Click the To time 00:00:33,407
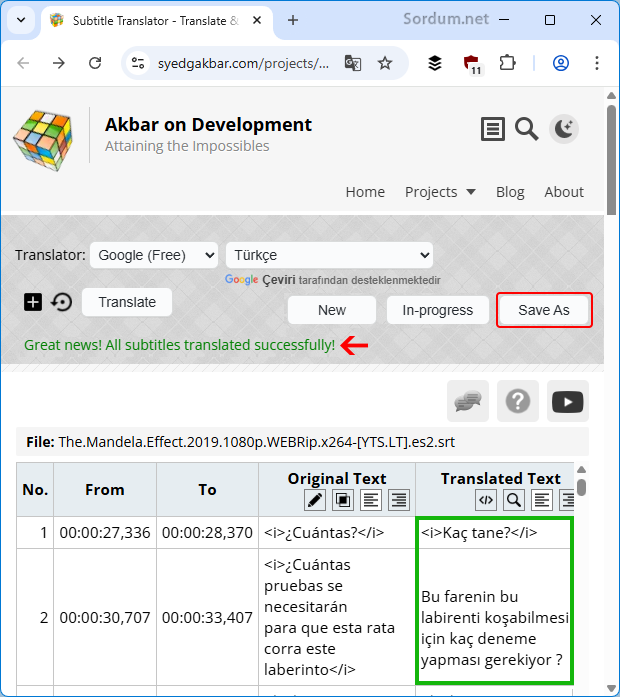The width and height of the screenshot is (620, 697). pos(207,617)
